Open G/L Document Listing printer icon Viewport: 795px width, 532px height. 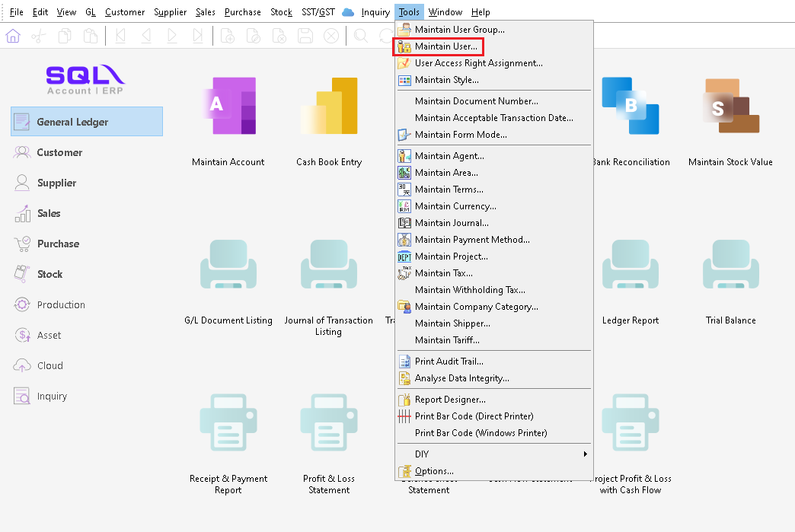tap(228, 266)
